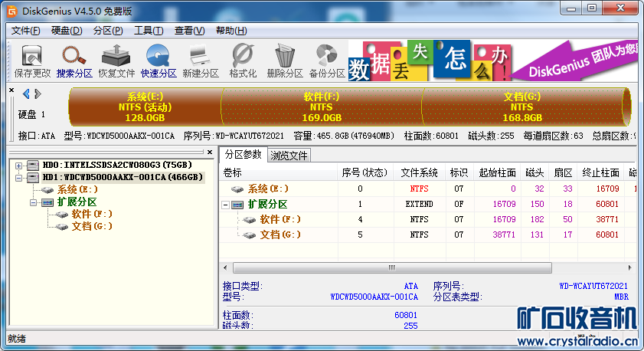Select 软件(F:) in the left tree

click(x=92, y=214)
